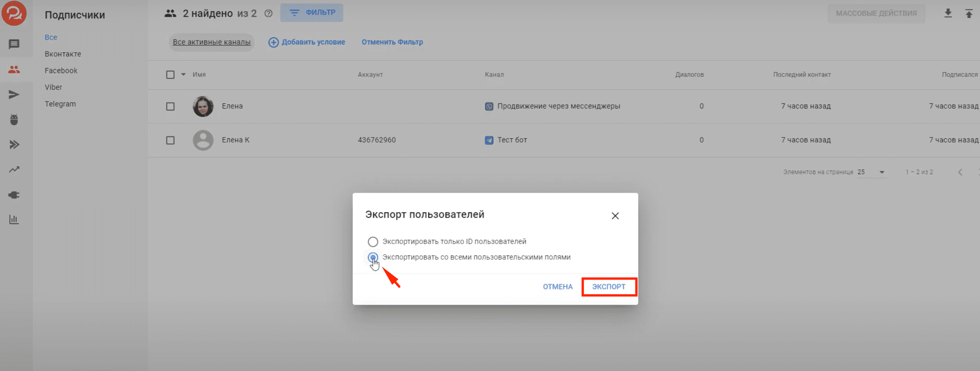Click the Отменить Фильтр link
Viewport: 980px width, 371px height.
pyautogui.click(x=392, y=42)
